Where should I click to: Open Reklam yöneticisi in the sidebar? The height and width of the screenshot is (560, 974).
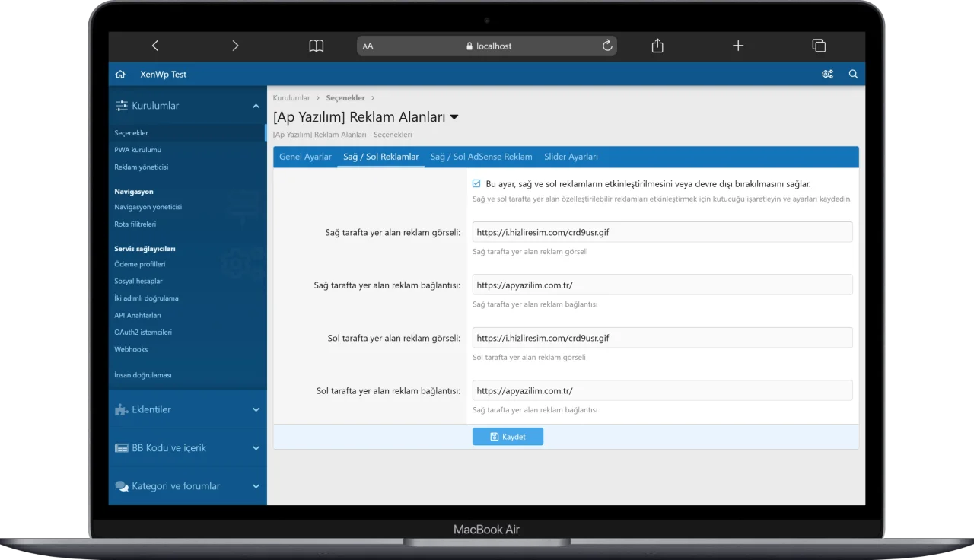(142, 167)
